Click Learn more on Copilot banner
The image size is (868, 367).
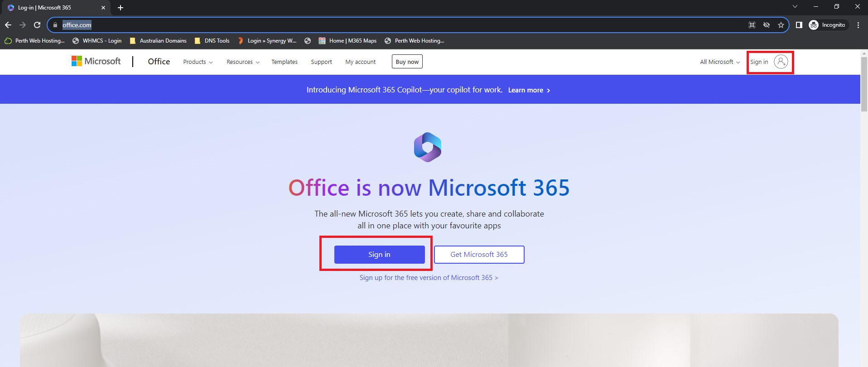pyautogui.click(x=529, y=90)
